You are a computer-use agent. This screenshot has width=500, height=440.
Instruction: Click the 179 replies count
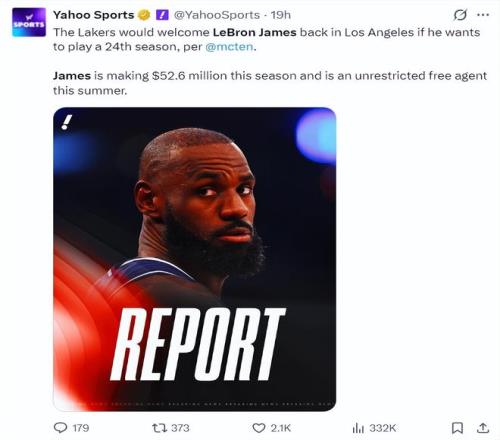(x=81, y=428)
